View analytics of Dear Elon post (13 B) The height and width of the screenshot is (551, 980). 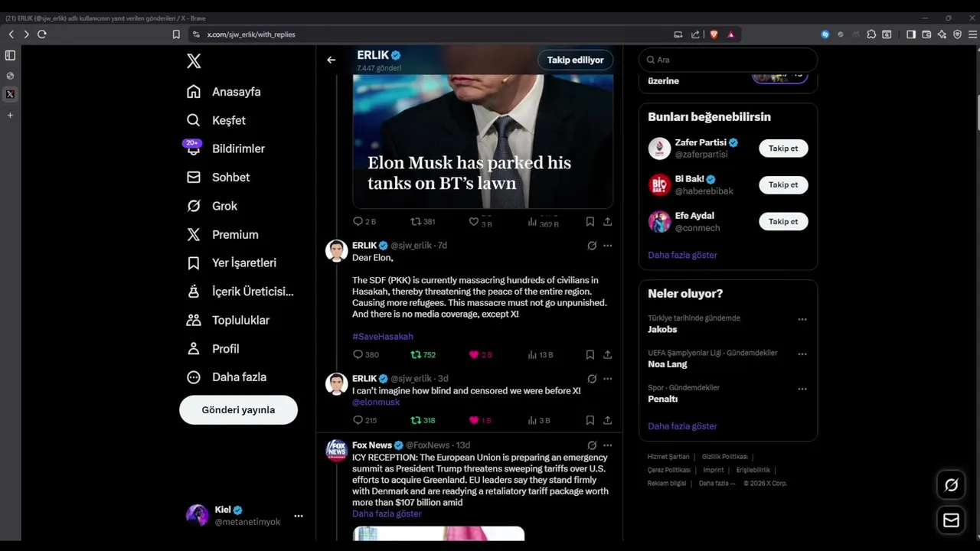[540, 355]
